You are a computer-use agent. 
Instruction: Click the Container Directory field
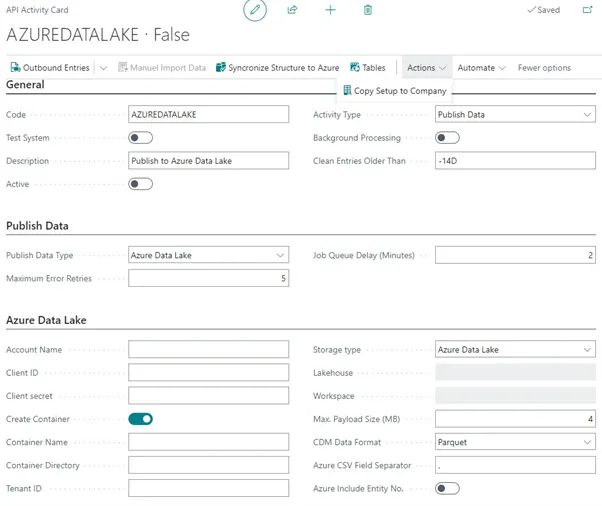click(x=208, y=465)
